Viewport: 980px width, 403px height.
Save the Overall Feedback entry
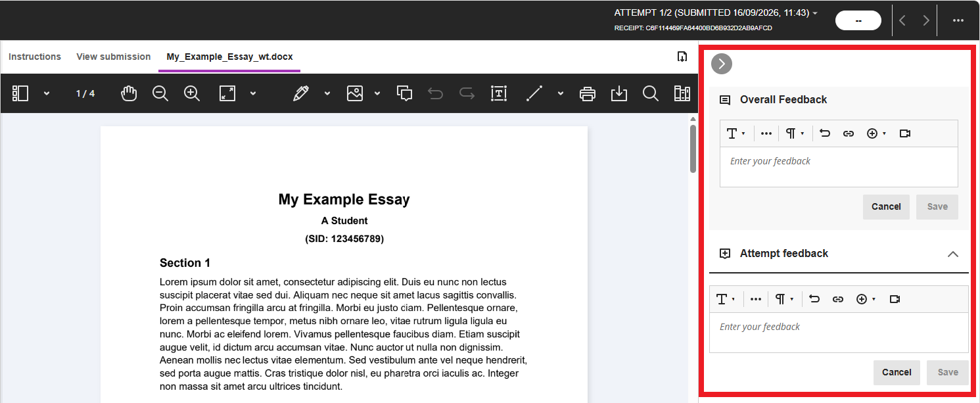(937, 206)
